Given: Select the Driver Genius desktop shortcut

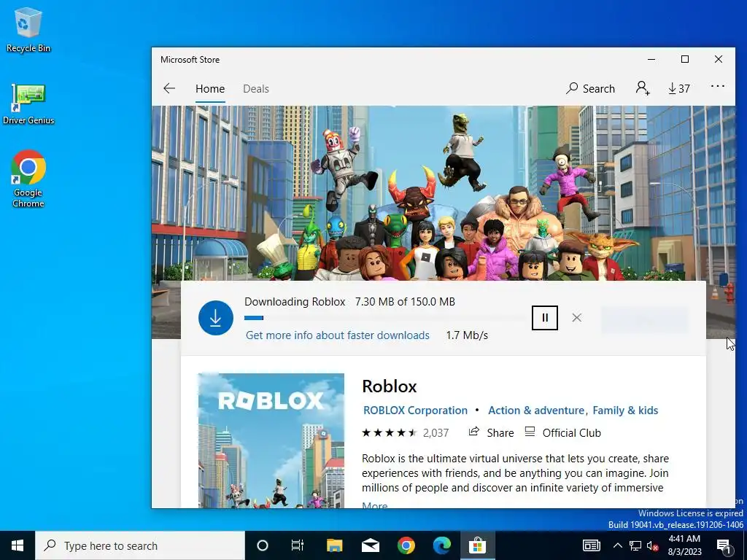Looking at the screenshot, I should coord(28,104).
